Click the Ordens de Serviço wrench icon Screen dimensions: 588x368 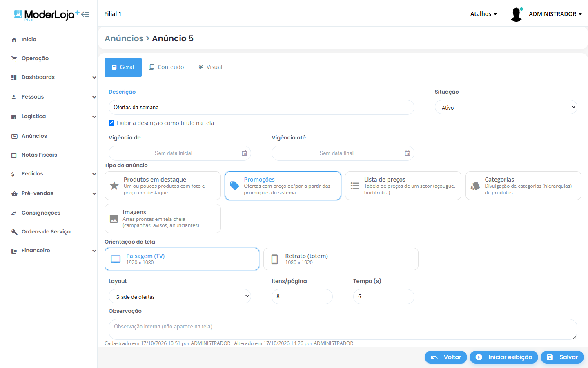click(14, 232)
